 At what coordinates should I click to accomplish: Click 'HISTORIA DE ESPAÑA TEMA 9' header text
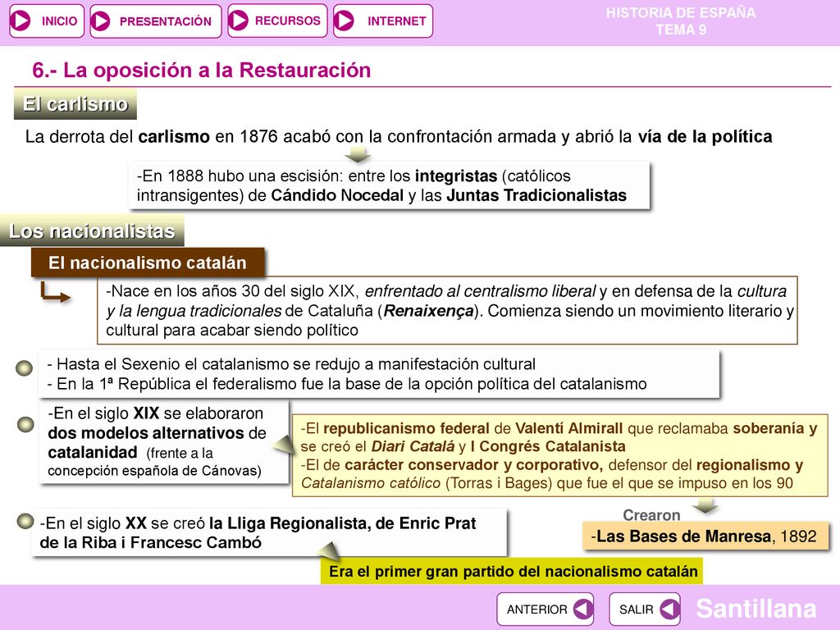coord(681,21)
